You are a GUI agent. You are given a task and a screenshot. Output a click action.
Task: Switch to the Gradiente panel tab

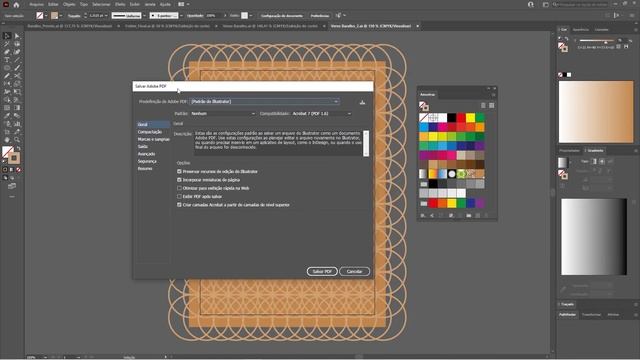coord(594,151)
